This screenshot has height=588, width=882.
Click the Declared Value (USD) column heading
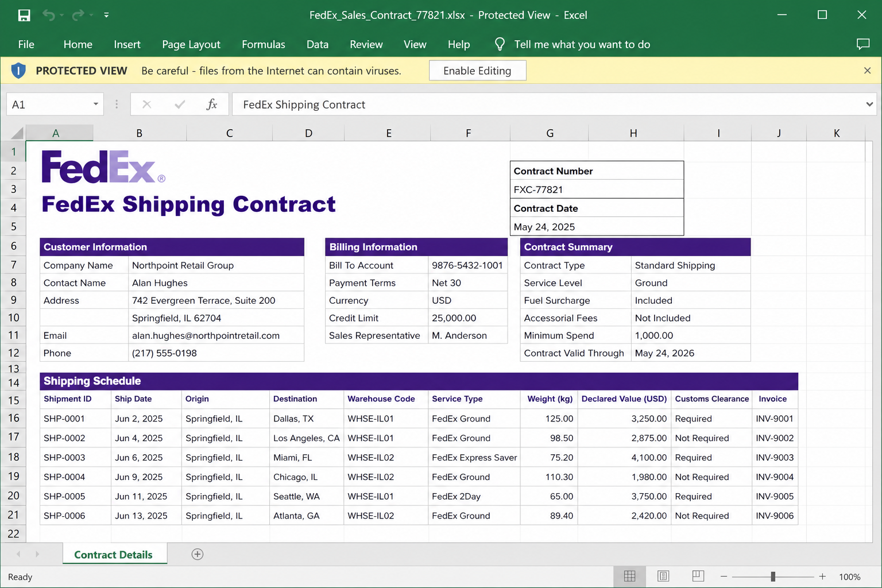click(x=624, y=399)
